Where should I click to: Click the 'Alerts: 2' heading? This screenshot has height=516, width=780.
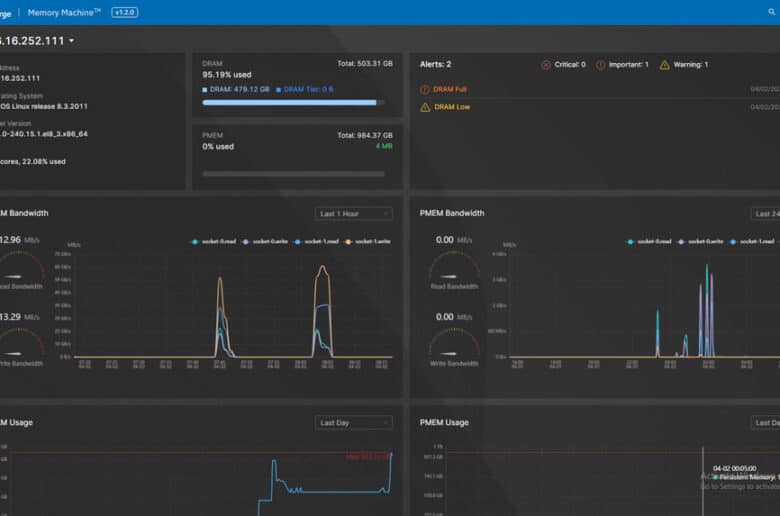pos(435,64)
